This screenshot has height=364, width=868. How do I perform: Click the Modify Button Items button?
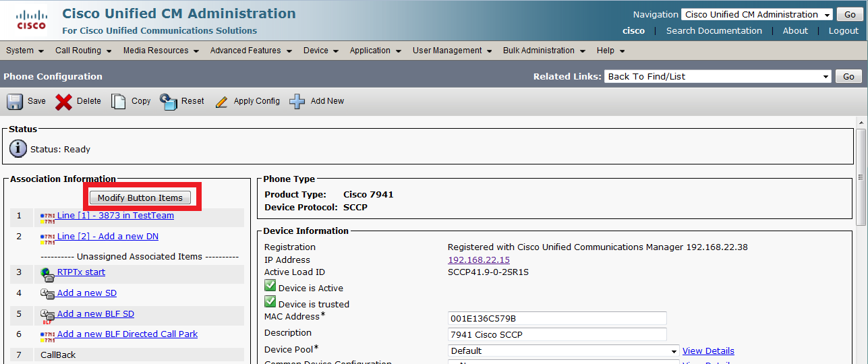140,198
